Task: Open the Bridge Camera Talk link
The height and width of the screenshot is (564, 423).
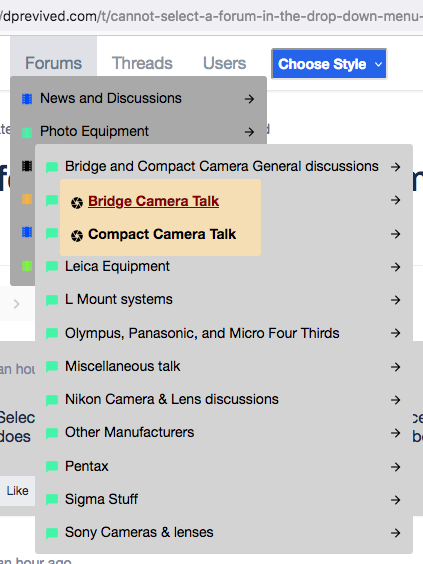Action: pos(154,201)
